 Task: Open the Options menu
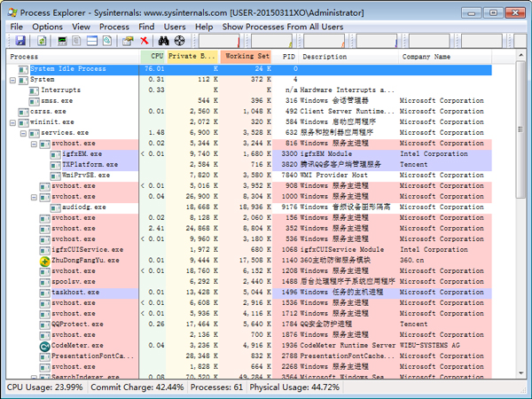click(x=48, y=27)
